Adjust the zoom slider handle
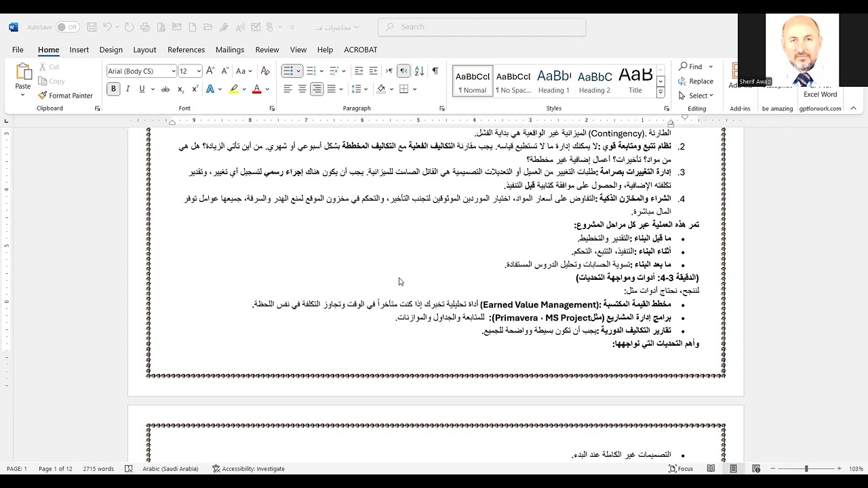This screenshot has width=868, height=488. click(x=806, y=469)
